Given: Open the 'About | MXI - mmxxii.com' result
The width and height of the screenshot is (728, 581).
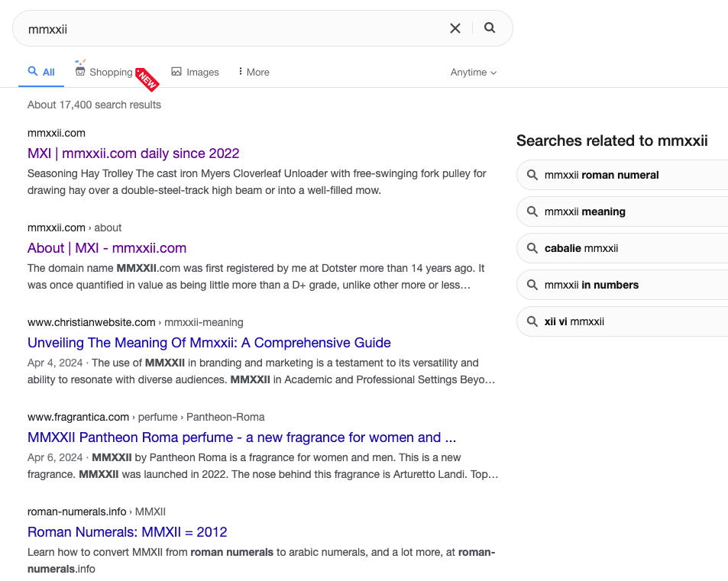Looking at the screenshot, I should tap(107, 248).
